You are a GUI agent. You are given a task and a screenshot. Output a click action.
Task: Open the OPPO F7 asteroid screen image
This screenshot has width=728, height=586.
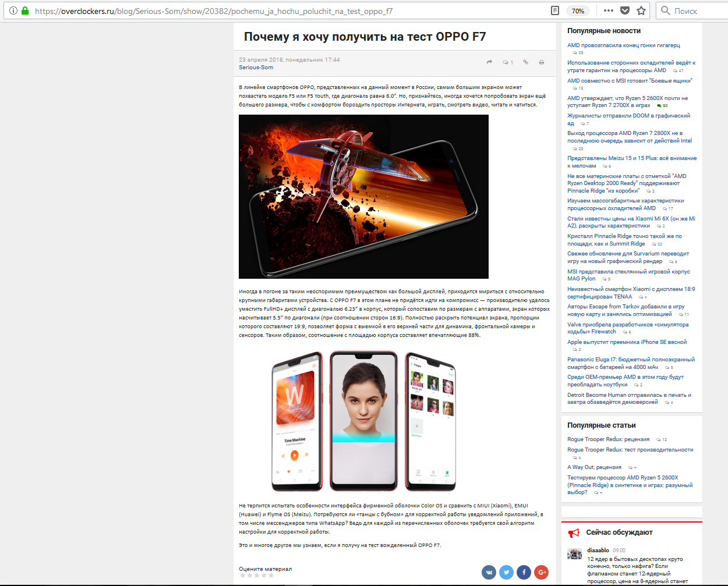coord(363,197)
